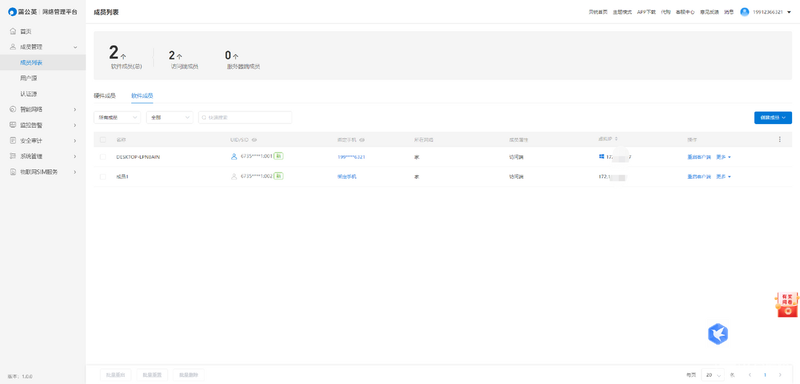Open 意见反馈 in the top bar
Screen dimensions: 800x384
[709, 12]
